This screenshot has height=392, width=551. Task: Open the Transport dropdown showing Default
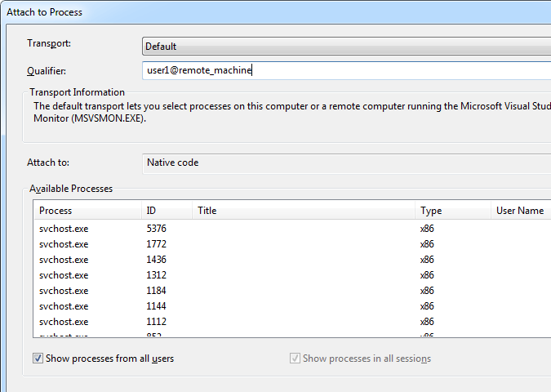pos(346,47)
